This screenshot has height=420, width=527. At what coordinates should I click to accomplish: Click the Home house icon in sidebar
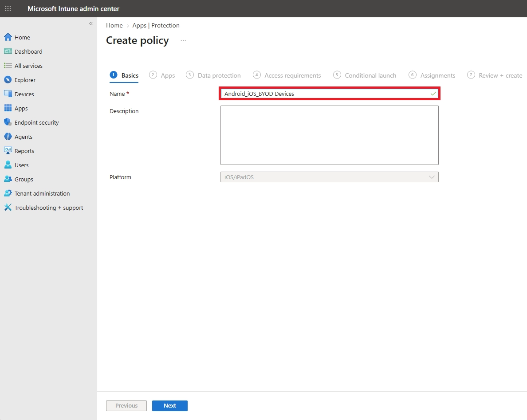8,37
